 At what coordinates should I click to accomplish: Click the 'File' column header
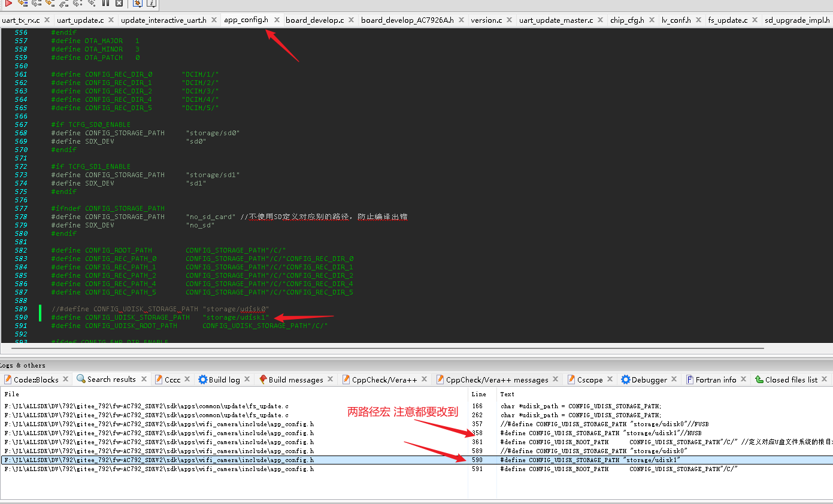point(234,394)
